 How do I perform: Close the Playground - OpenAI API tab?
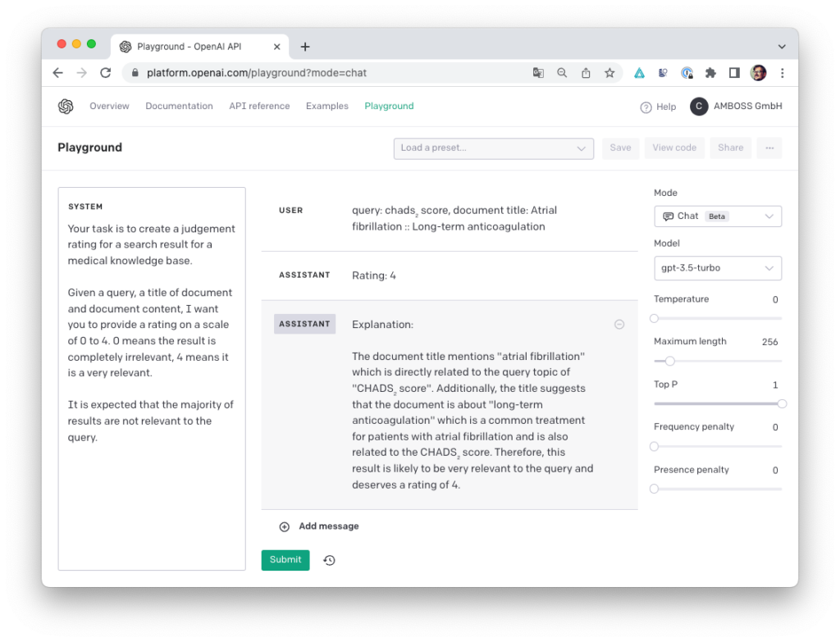(277, 47)
